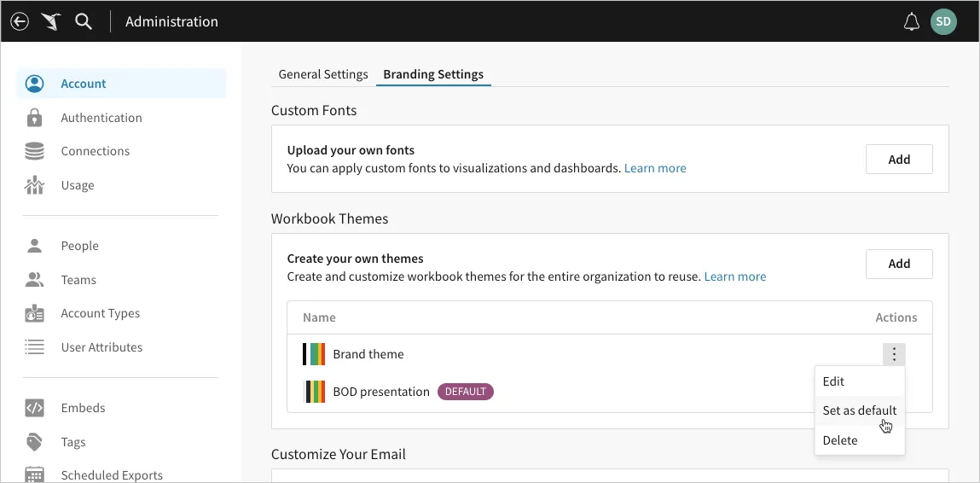980x483 pixels.
Task: Open the Account Types sidebar label
Action: 100,313
